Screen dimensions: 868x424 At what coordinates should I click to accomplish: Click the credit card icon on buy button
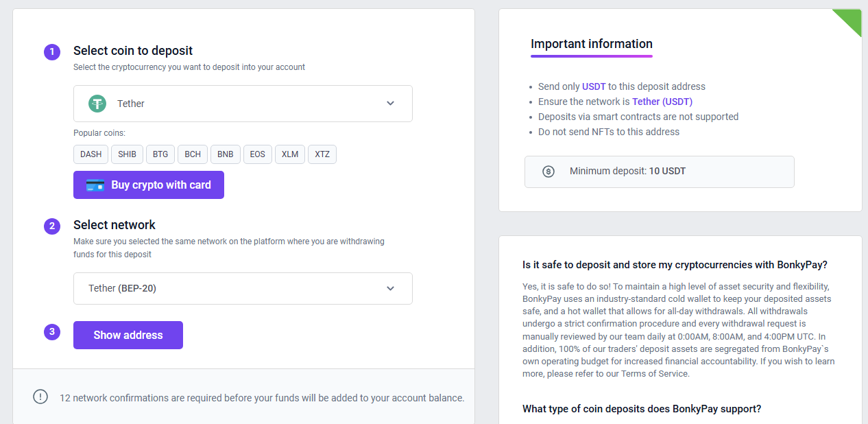click(x=95, y=185)
